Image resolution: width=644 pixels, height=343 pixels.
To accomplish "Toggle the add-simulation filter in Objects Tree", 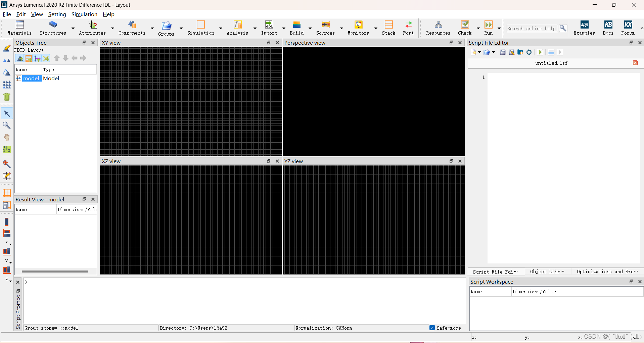I will (29, 58).
